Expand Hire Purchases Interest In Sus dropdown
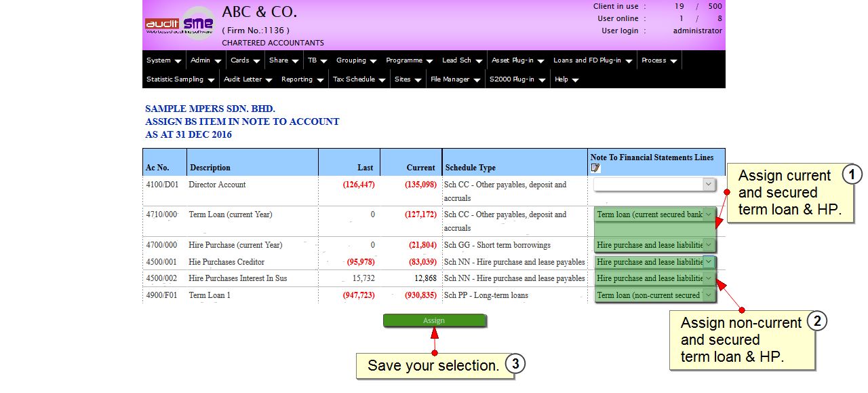 pos(709,278)
